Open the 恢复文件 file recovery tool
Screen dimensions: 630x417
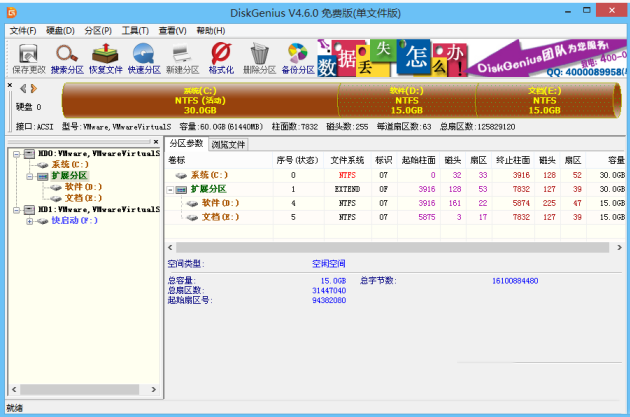click(x=106, y=58)
